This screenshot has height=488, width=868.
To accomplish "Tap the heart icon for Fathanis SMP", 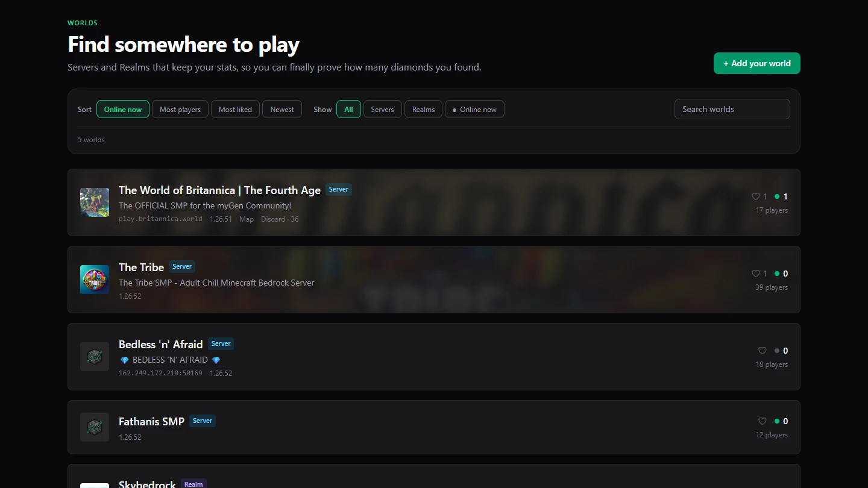I will 763,421.
